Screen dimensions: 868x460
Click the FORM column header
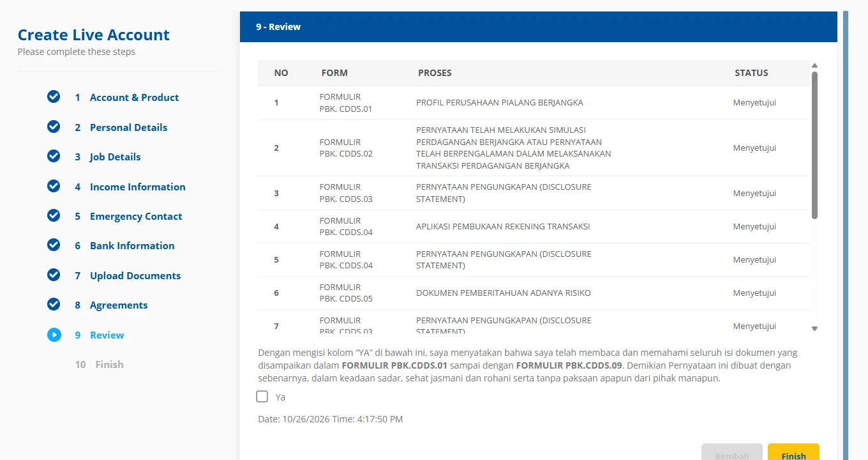(x=334, y=73)
